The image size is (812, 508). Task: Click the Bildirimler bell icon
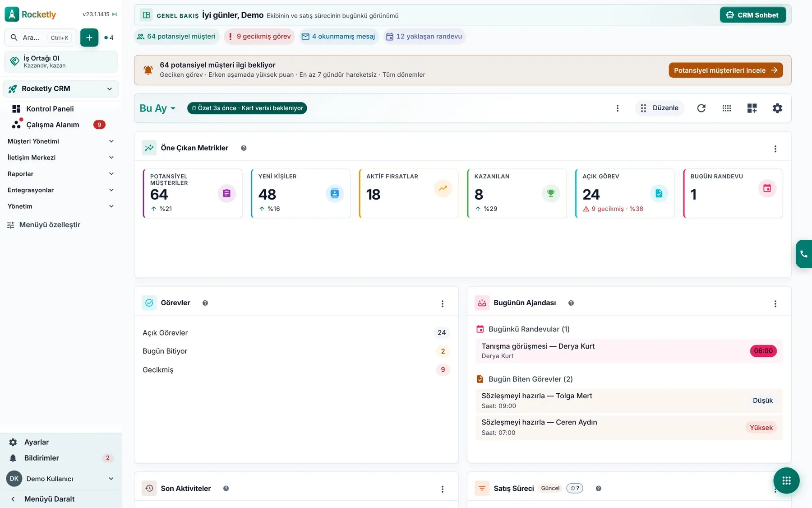point(13,458)
